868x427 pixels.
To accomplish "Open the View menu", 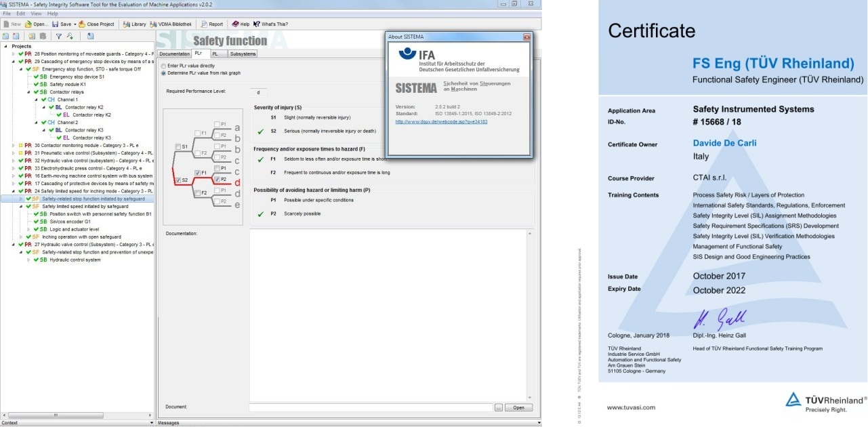I will (x=36, y=14).
